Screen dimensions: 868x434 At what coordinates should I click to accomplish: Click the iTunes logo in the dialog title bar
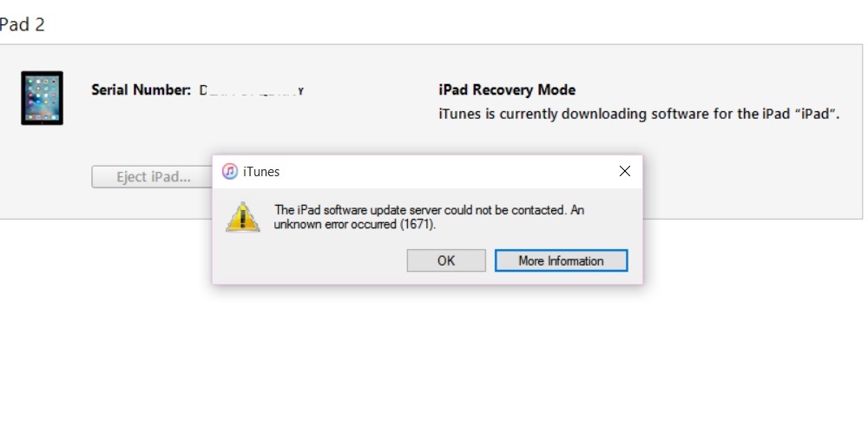[x=230, y=172]
